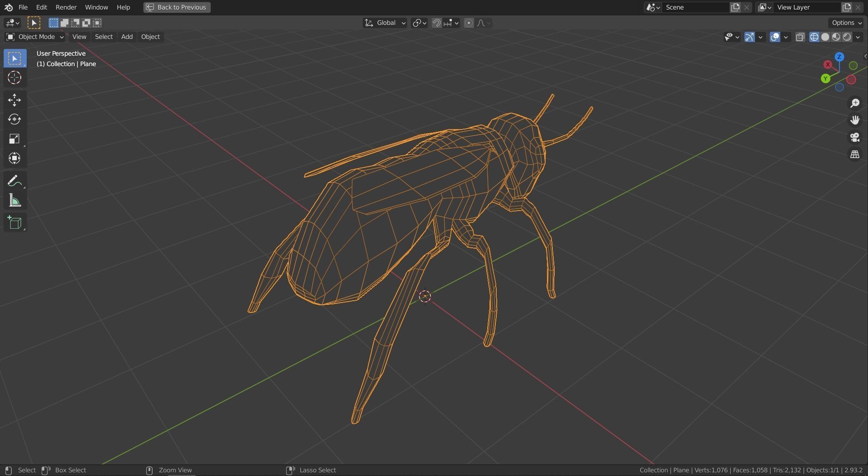Open viewport shading options dropdown
Screen dimensions: 868x476
(x=858, y=37)
